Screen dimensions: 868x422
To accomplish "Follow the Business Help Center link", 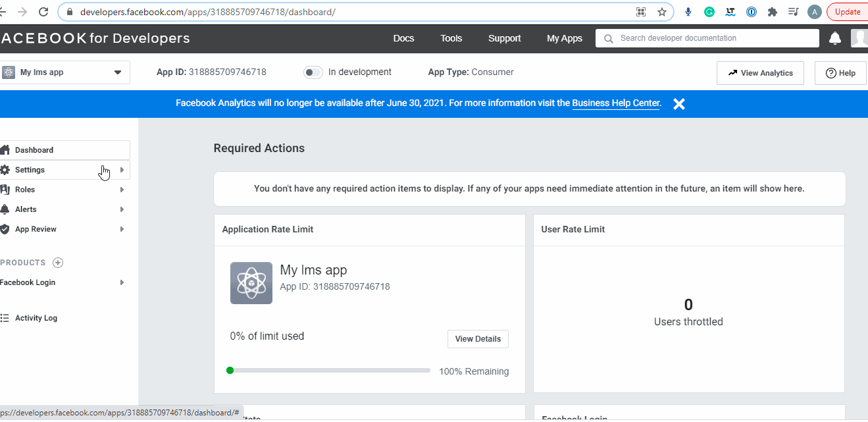I will point(616,103).
